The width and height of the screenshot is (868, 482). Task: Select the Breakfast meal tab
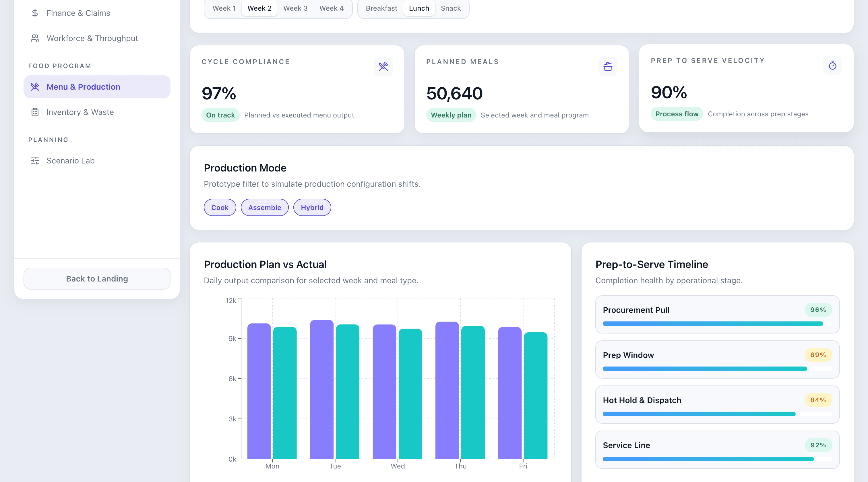381,8
